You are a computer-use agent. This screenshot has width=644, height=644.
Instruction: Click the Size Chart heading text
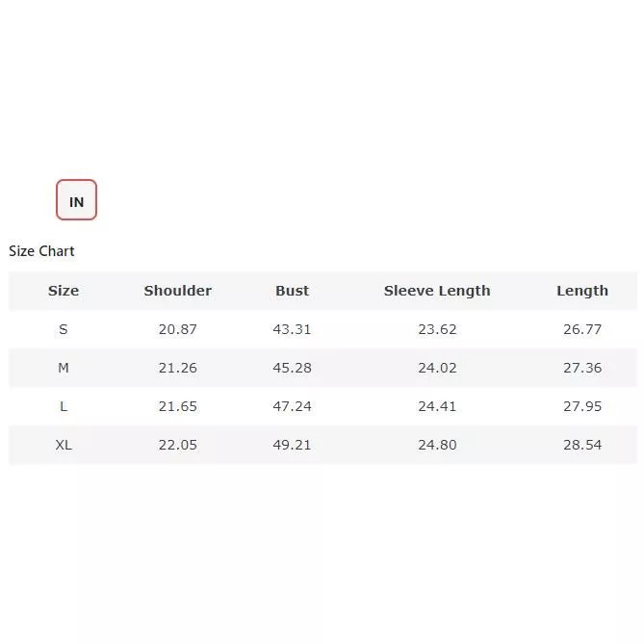coord(41,251)
